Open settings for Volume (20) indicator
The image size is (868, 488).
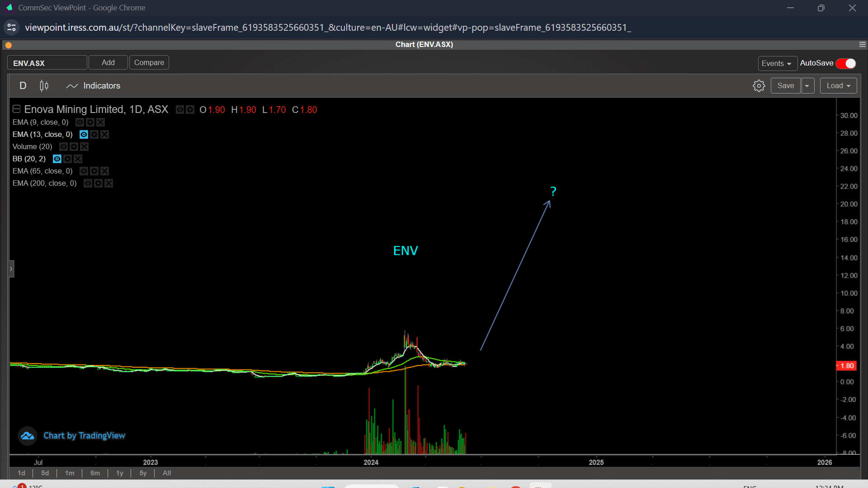coord(74,146)
